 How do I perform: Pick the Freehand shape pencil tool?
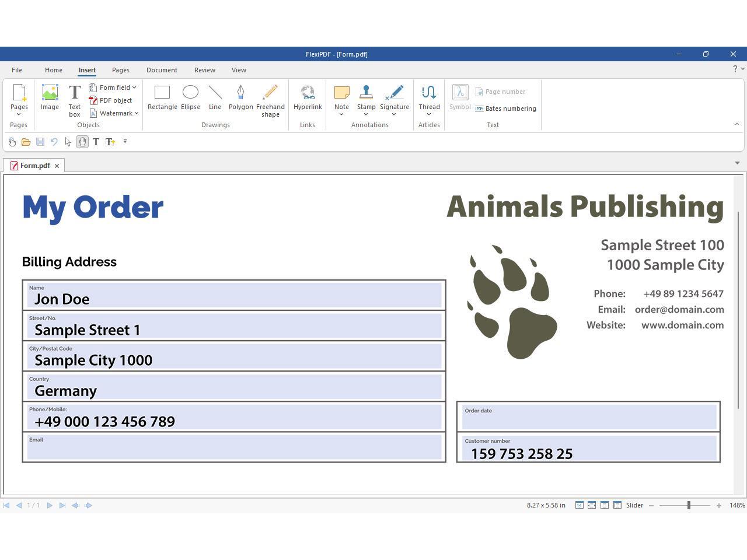click(x=270, y=97)
